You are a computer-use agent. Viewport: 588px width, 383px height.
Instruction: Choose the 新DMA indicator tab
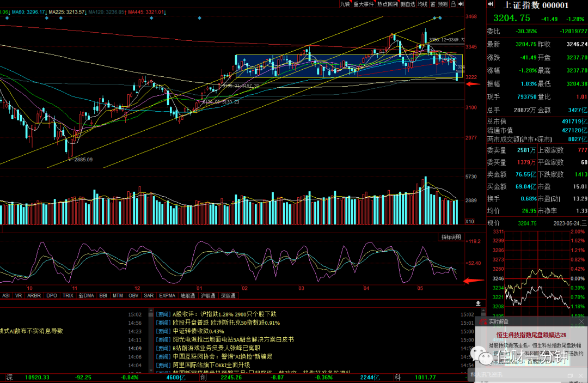point(87,296)
